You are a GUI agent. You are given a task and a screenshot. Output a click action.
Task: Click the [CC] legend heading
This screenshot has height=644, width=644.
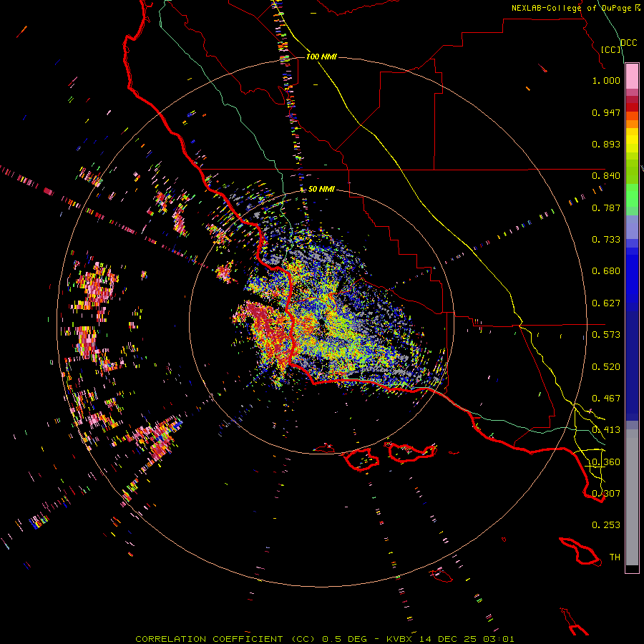pos(610,49)
